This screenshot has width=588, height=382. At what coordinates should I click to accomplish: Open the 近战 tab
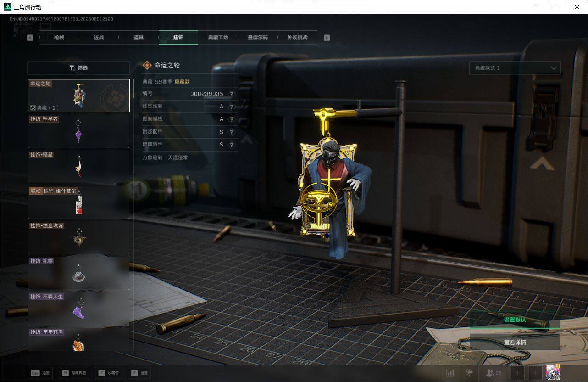[x=99, y=38]
